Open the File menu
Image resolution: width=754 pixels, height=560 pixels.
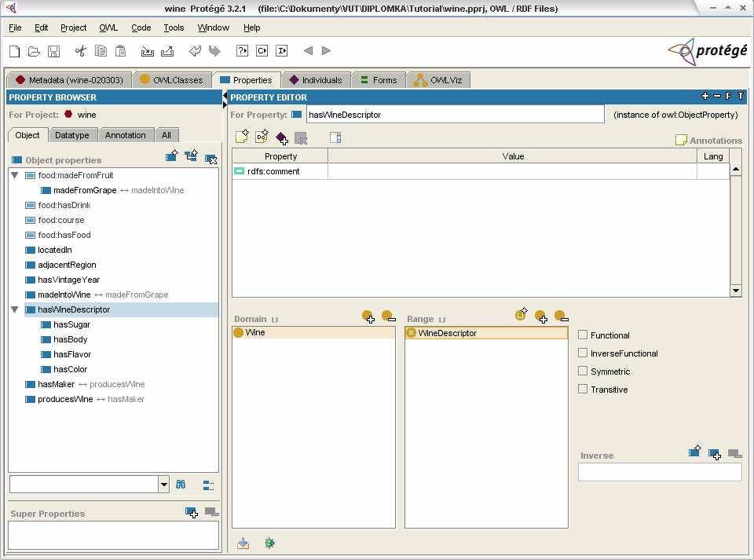pos(15,27)
